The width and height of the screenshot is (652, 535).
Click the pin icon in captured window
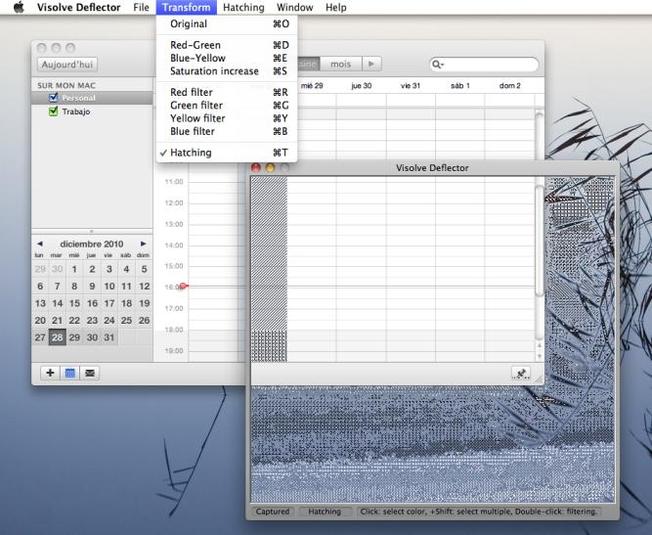click(521, 373)
